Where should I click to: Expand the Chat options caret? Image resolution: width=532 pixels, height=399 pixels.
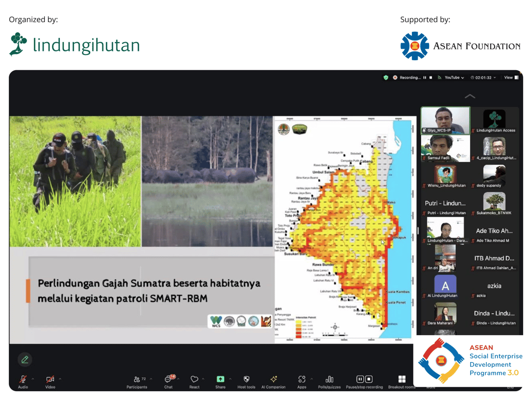click(x=178, y=379)
